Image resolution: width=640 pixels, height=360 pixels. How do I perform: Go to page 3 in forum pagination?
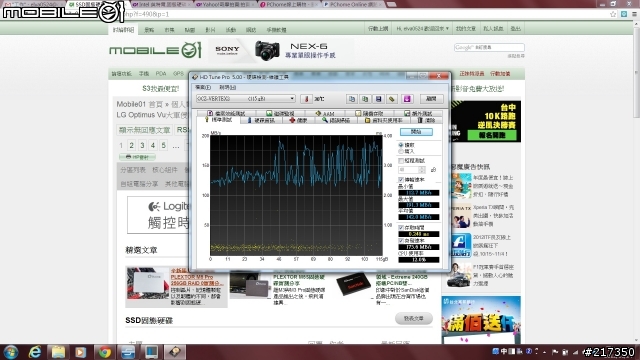tap(142, 145)
